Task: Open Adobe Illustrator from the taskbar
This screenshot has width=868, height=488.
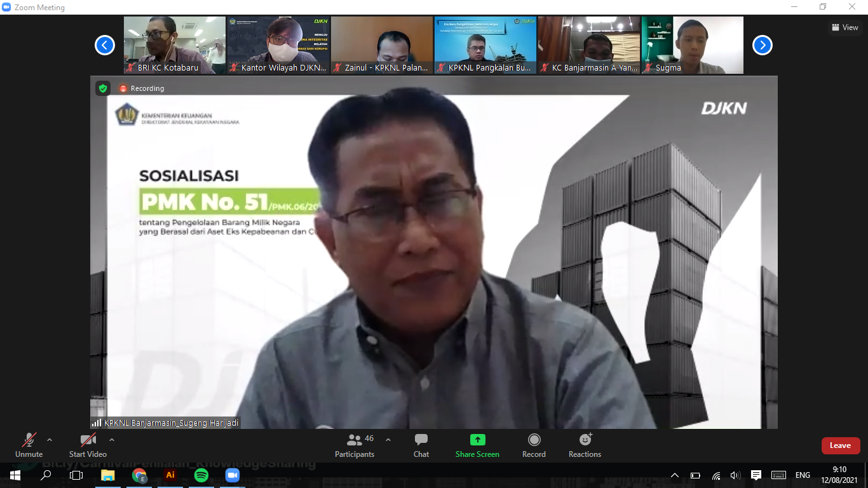Action: 170,475
